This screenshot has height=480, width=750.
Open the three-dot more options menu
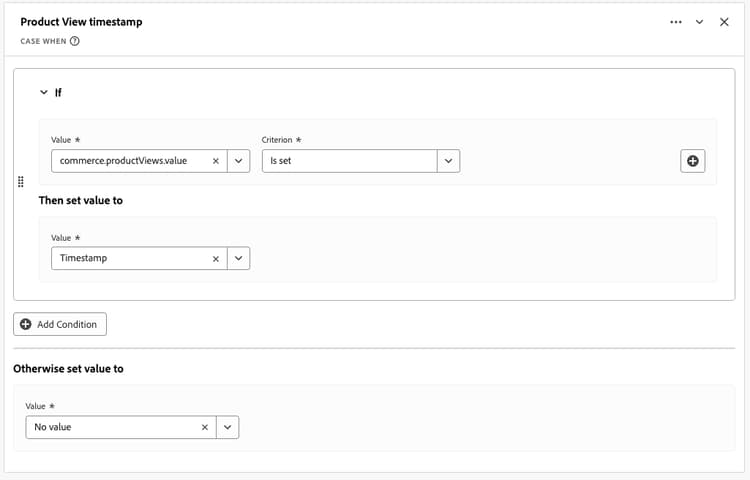[x=675, y=22]
